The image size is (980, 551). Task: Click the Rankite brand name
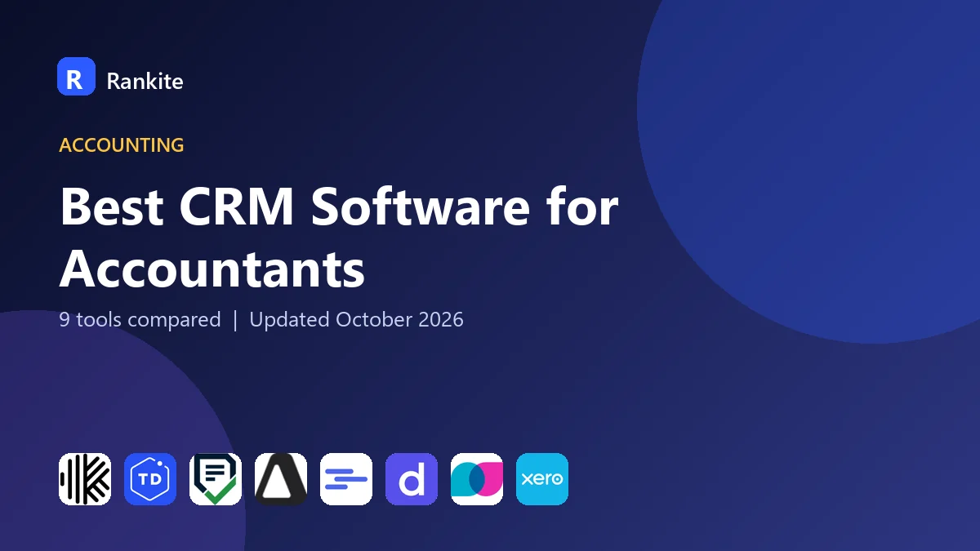point(145,81)
